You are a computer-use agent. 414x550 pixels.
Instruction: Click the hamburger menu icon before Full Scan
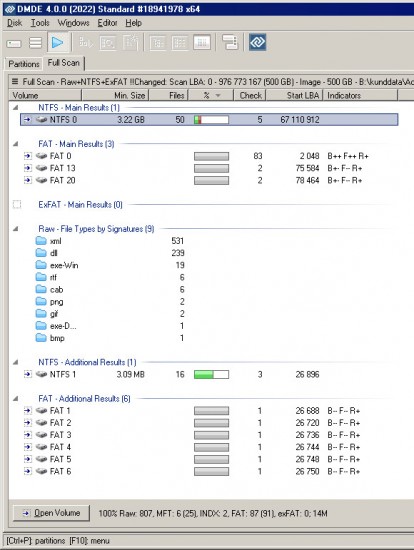(x=15, y=82)
